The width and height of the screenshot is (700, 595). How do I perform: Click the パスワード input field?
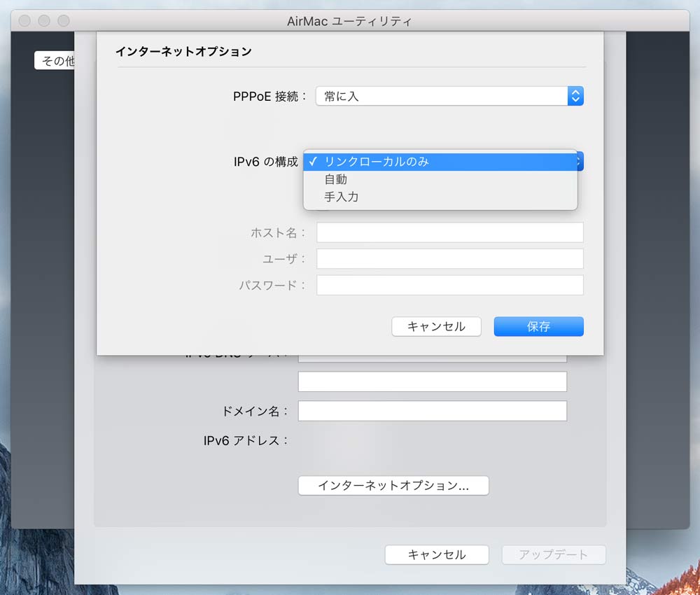450,285
